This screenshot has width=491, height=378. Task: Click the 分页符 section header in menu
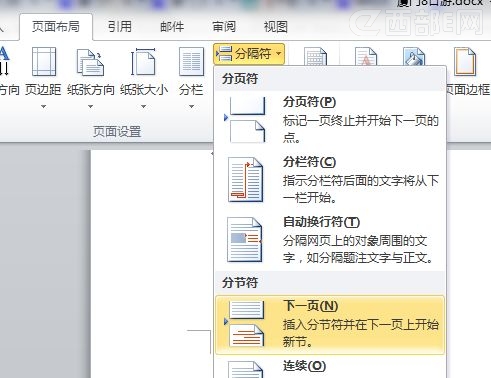coord(240,79)
